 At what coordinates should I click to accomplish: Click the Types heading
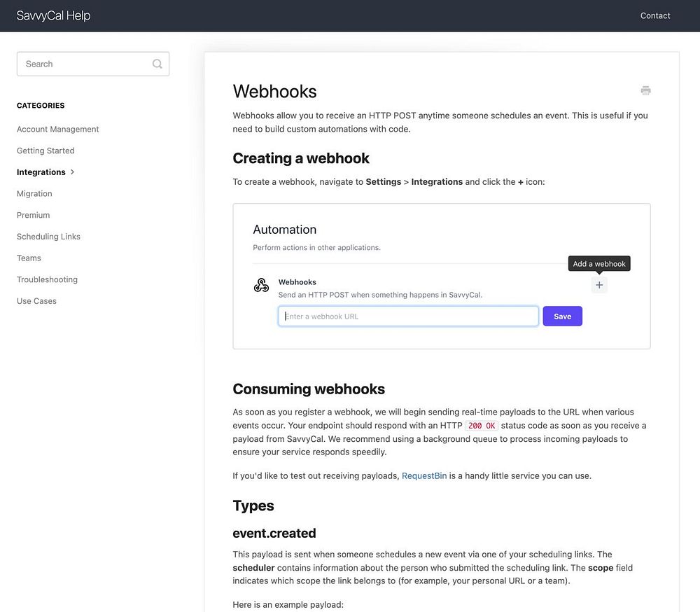253,506
